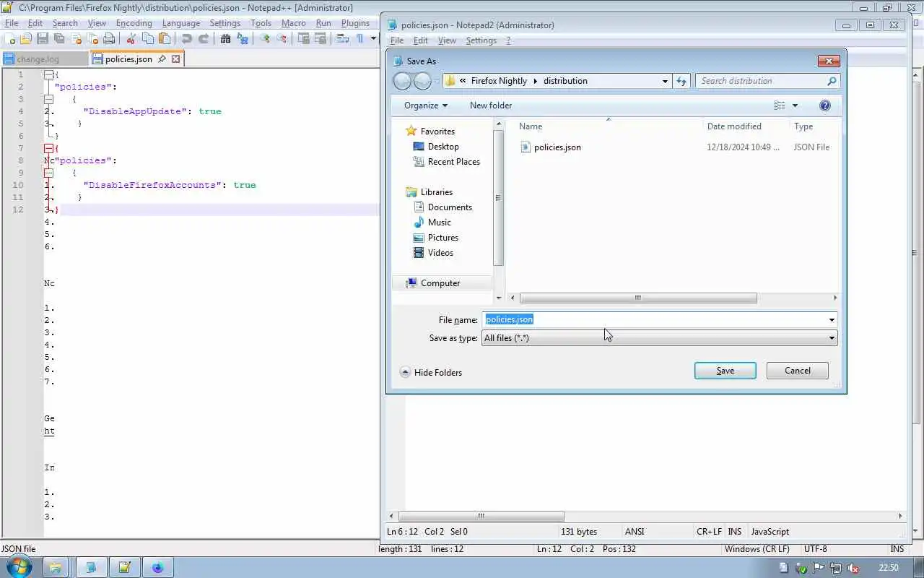Click the Zoom In icon in Notepad++
The image size is (924, 578).
point(265,39)
